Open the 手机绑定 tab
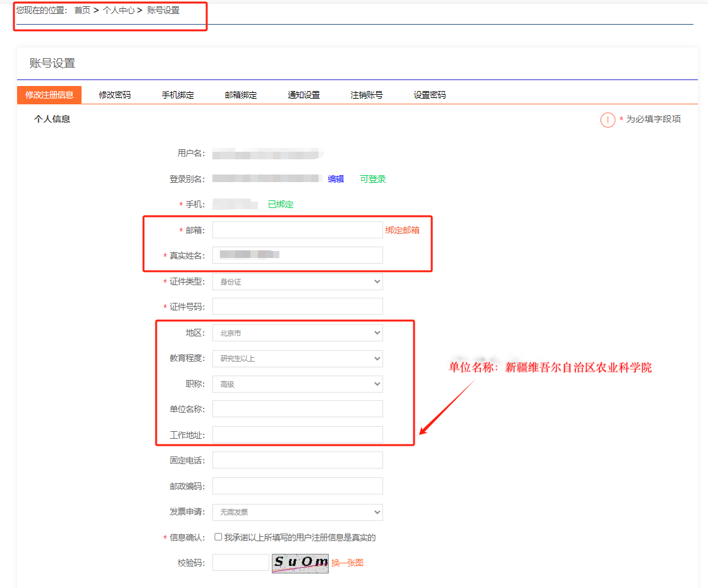This screenshot has height=588, width=708. (178, 95)
